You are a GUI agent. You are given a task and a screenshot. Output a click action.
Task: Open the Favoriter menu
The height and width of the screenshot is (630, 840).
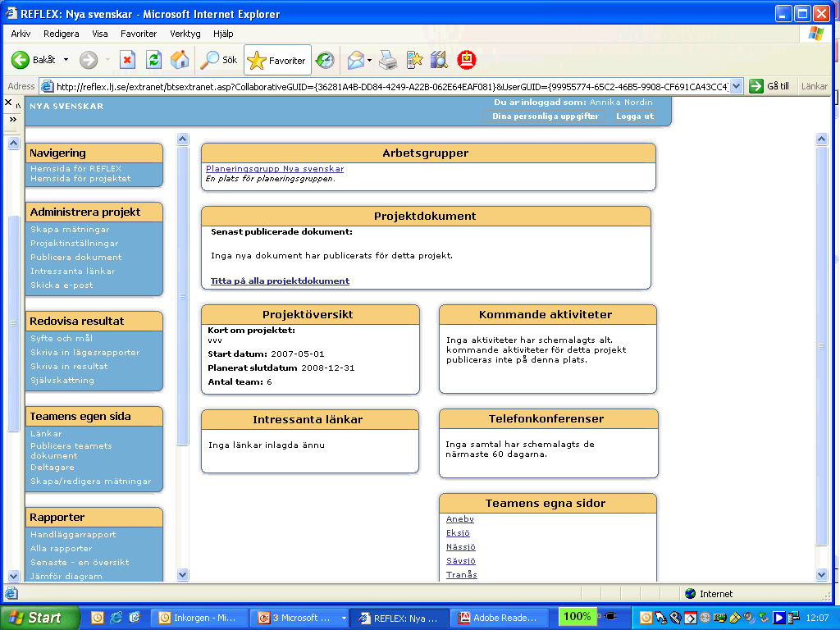[x=138, y=34]
